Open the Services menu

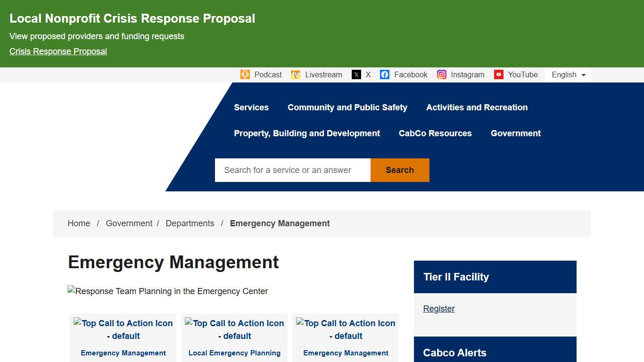[251, 107]
